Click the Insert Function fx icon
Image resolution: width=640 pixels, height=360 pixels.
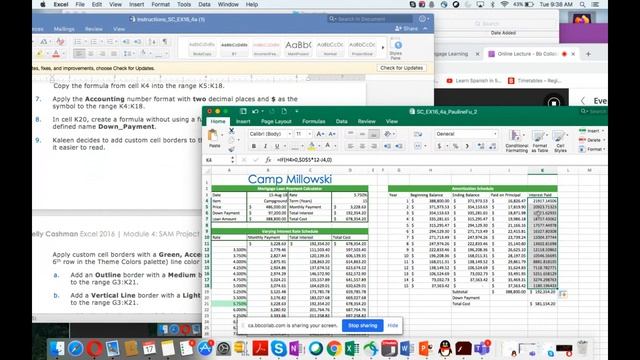coord(268,160)
